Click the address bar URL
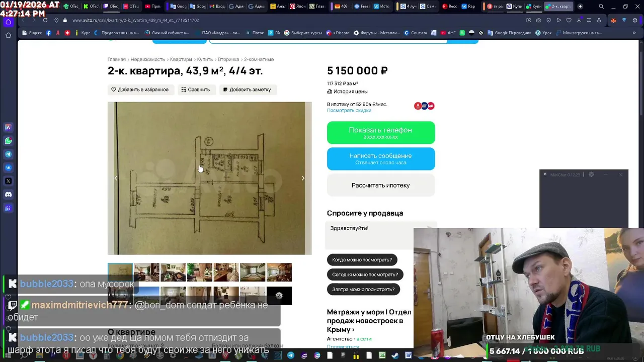This screenshot has height=362, width=644. click(x=135, y=20)
